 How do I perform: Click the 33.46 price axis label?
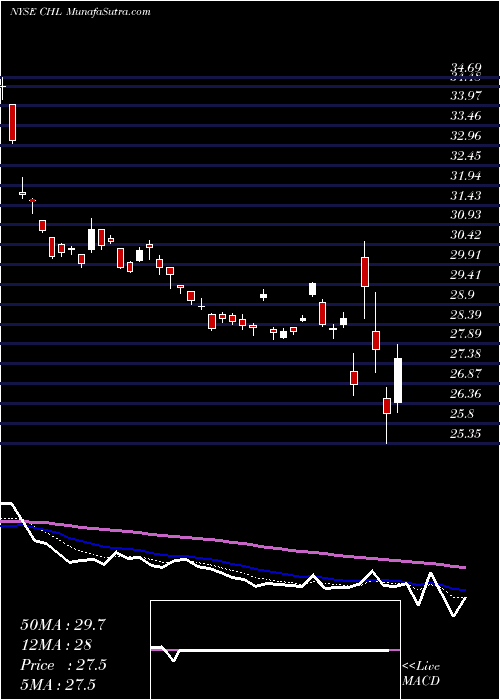coord(466,116)
